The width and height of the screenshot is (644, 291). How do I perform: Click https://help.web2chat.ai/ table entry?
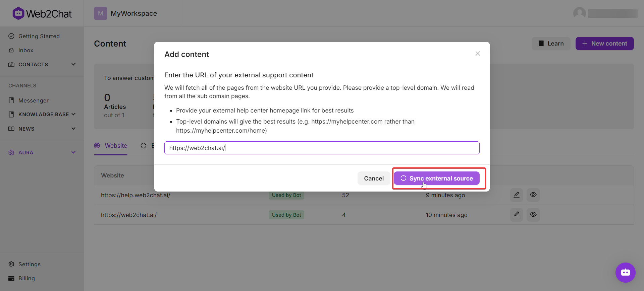(x=136, y=195)
